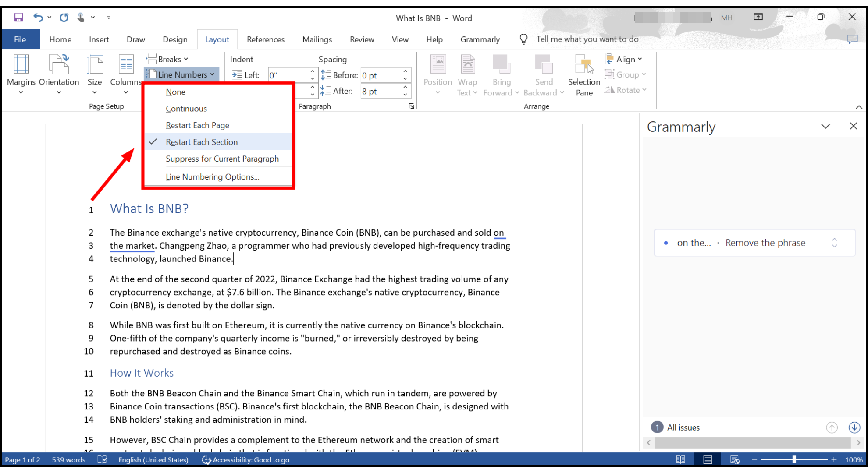Select the None line numbering option
Image resolution: width=868 pixels, height=473 pixels.
click(x=175, y=92)
